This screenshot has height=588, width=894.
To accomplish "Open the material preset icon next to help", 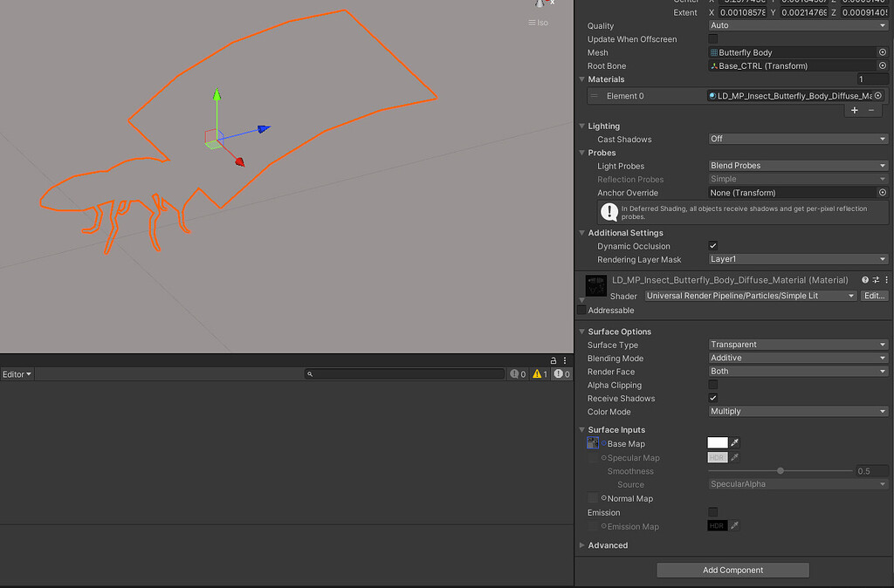I will click(x=877, y=279).
